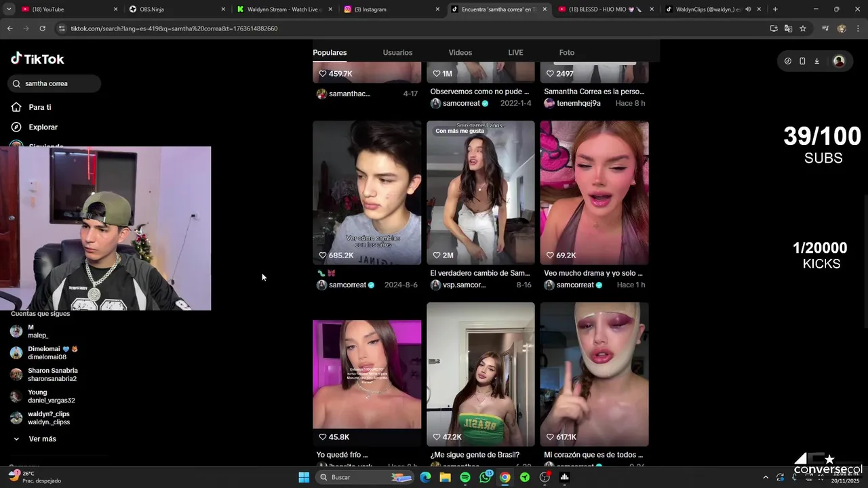Click the TikTok logo in the sidebar
The width and height of the screenshot is (868, 488).
point(37,59)
